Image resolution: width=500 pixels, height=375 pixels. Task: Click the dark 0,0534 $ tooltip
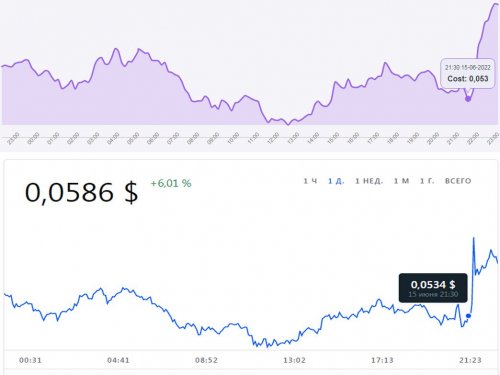[433, 288]
